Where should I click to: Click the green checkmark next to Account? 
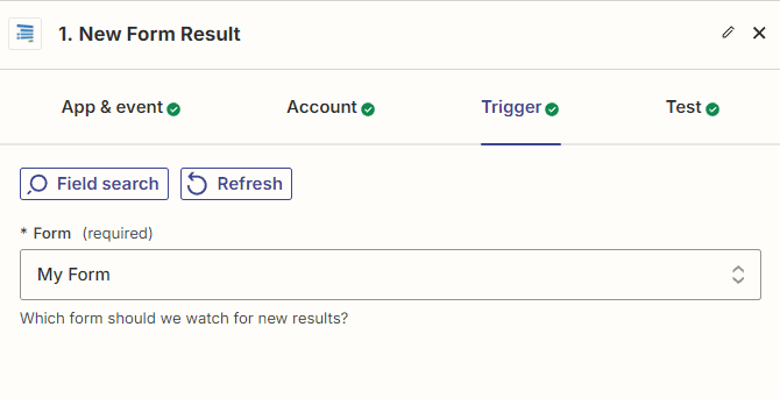[368, 109]
